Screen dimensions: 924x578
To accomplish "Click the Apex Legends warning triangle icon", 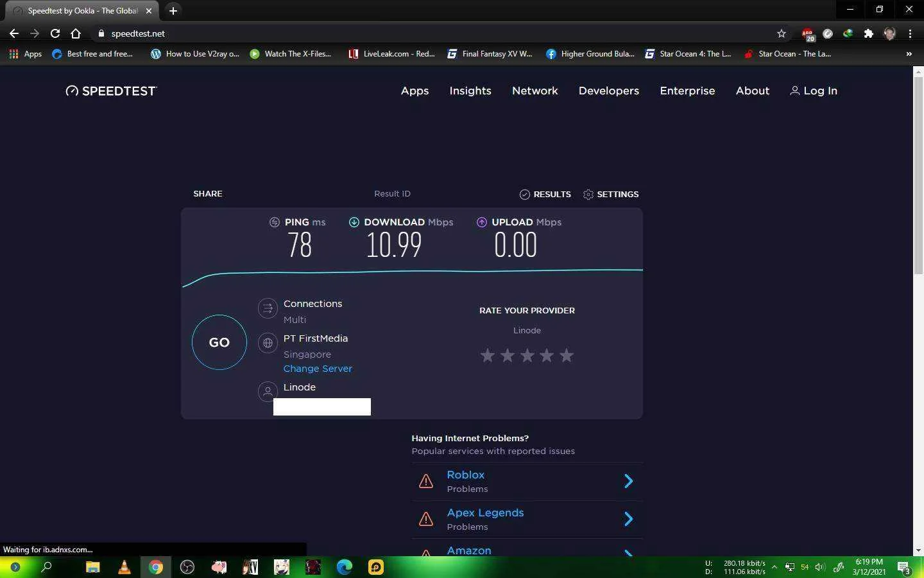I will point(426,519).
